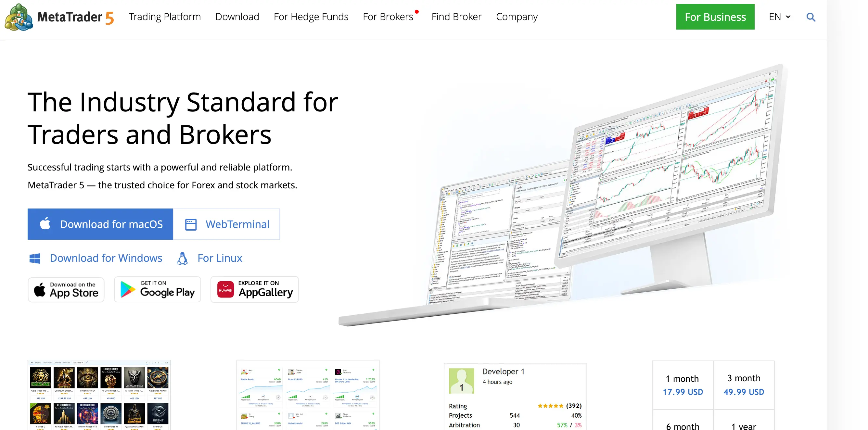
Task: Open the Market robots thumbnail
Action: point(99,395)
